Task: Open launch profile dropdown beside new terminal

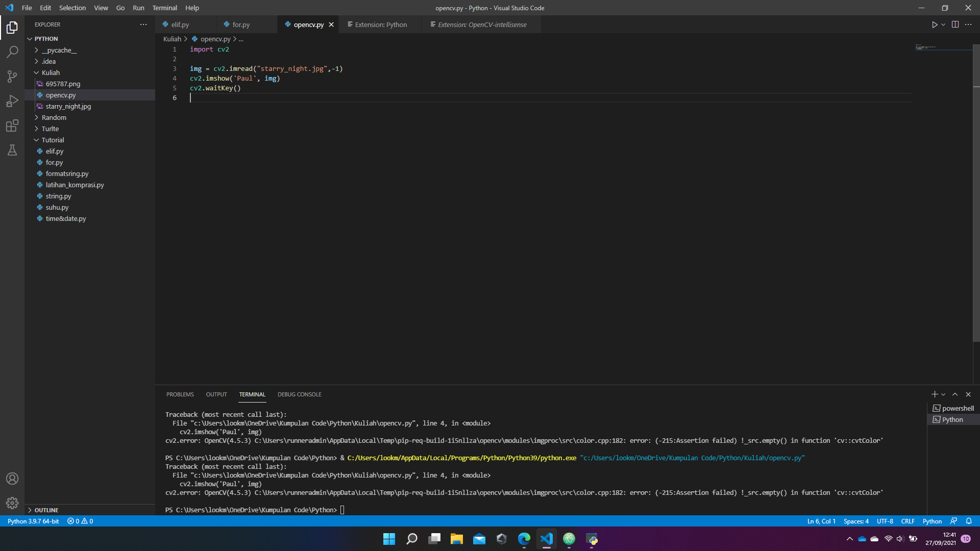Action: coord(943,394)
